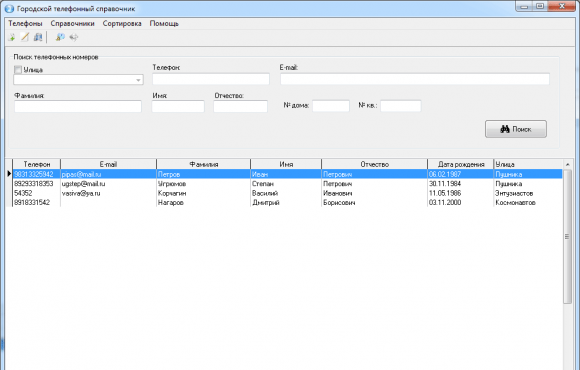Select the row marker arrow beside the first record

9,174
